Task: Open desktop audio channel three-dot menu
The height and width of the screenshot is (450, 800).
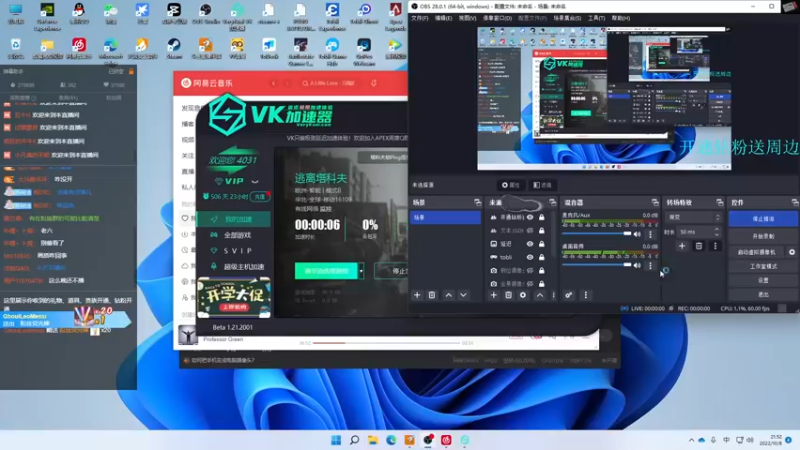Action: click(x=650, y=265)
